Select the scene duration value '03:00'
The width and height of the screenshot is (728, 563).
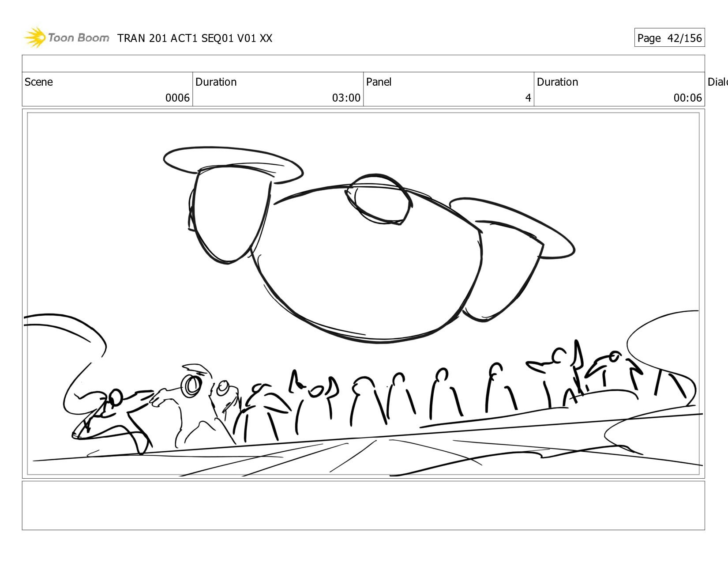click(x=346, y=98)
